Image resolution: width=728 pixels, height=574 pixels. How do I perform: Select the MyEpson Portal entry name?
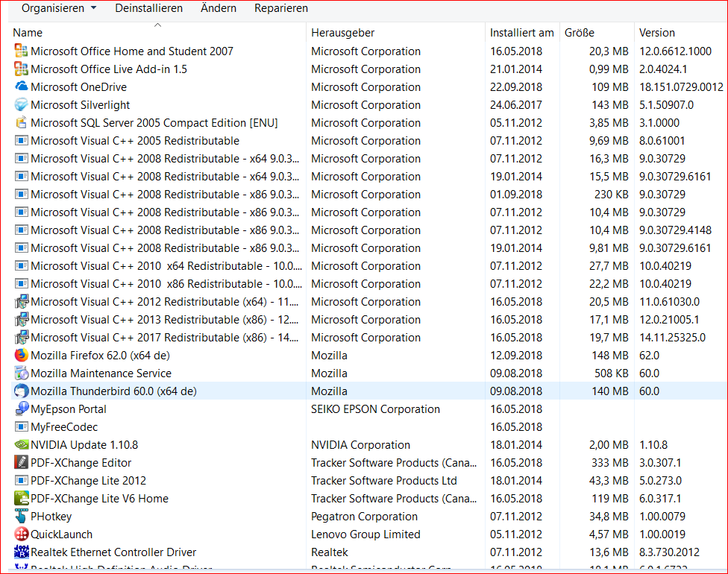pos(69,409)
